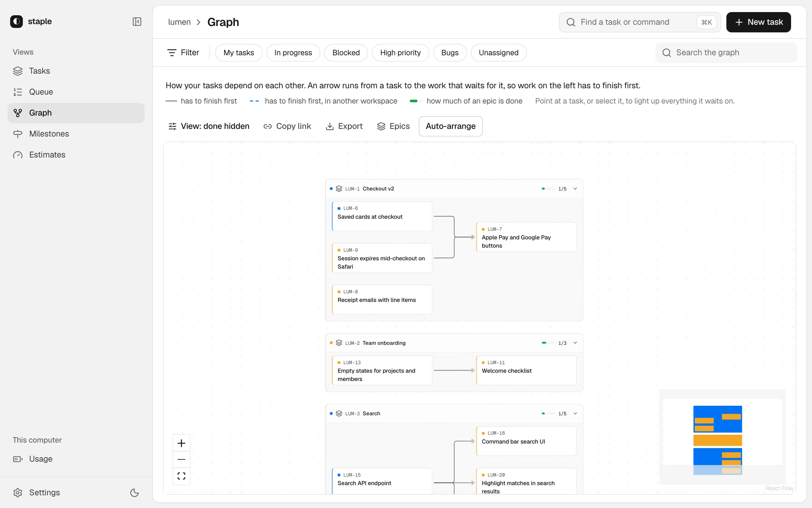This screenshot has width=812, height=508.
Task: Open the Milestones view
Action: [x=76, y=134]
